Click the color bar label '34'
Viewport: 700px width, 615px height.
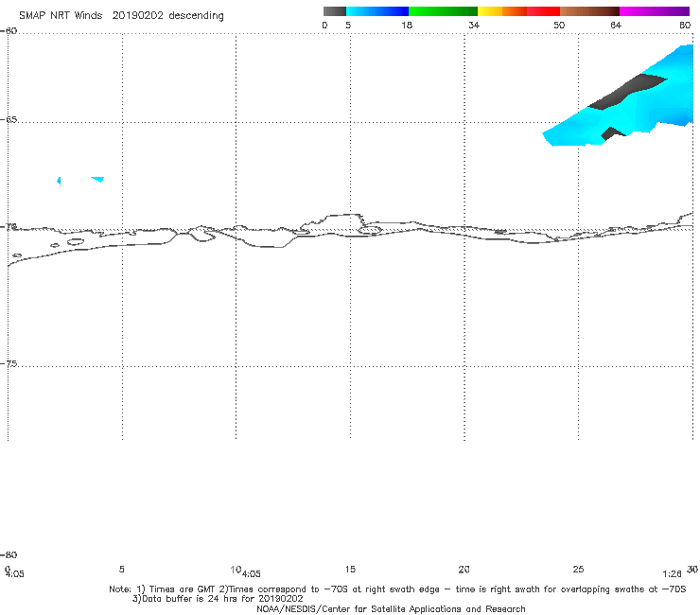pyautogui.click(x=474, y=25)
